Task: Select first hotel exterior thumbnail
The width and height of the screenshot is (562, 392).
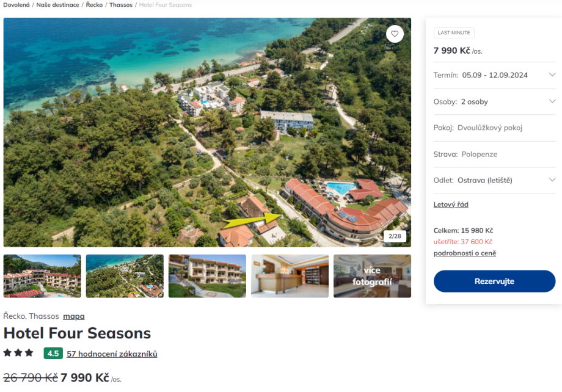Action: pyautogui.click(x=42, y=276)
